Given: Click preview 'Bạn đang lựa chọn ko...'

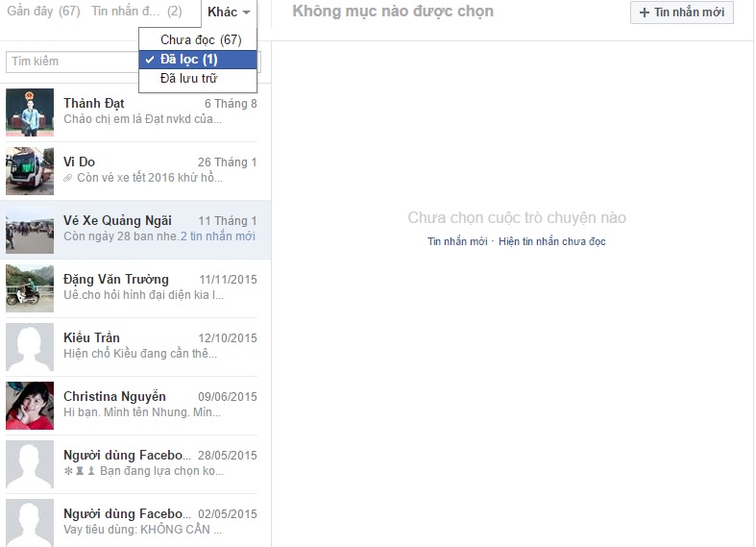Looking at the screenshot, I should point(162,471).
